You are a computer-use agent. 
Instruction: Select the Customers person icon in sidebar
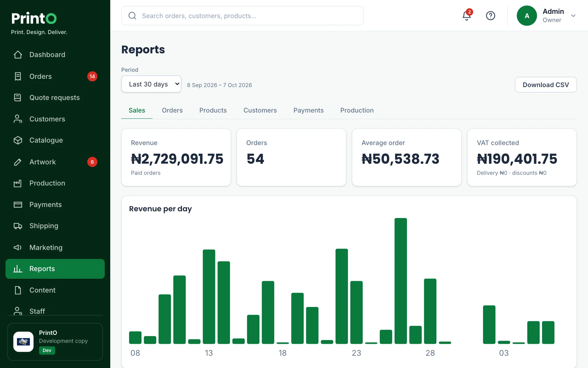pyautogui.click(x=18, y=119)
